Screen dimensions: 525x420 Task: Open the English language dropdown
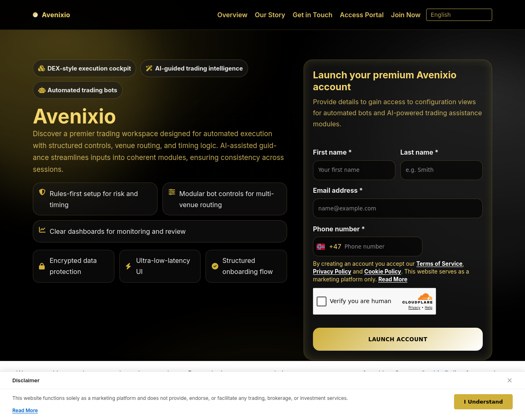click(x=459, y=15)
